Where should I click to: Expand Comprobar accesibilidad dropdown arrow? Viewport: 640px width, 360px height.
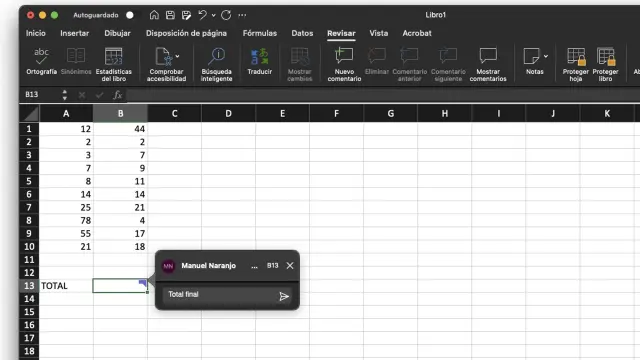point(178,56)
